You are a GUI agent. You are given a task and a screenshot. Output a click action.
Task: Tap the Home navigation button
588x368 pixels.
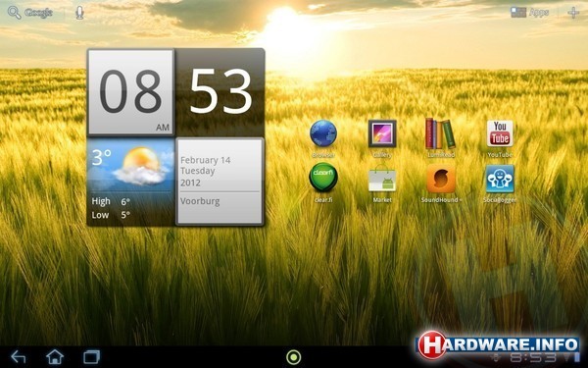coord(55,357)
